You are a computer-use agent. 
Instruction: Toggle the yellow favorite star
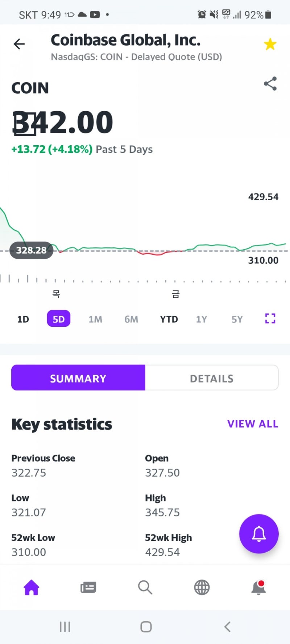(270, 45)
